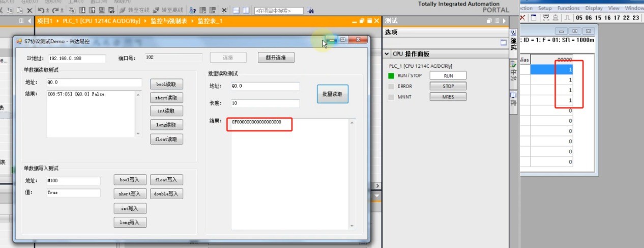Split editor space horizontally icon
The height and width of the screenshot is (248, 644).
[x=237, y=10]
